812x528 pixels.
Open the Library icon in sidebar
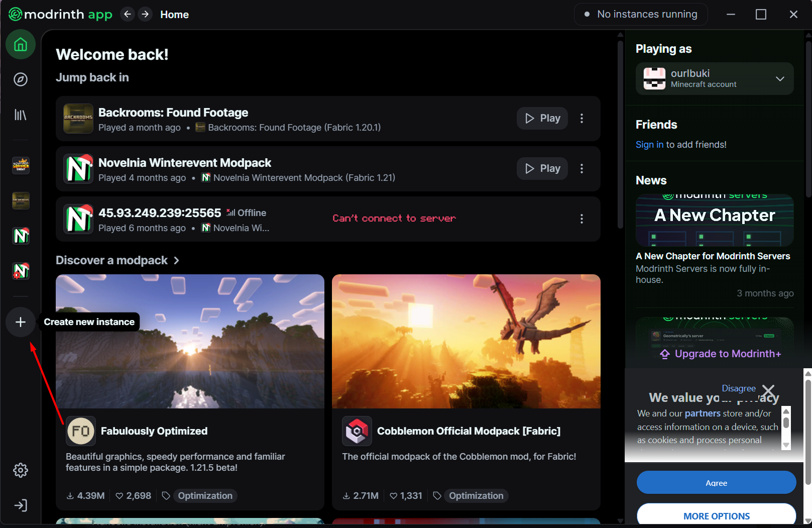click(x=21, y=115)
